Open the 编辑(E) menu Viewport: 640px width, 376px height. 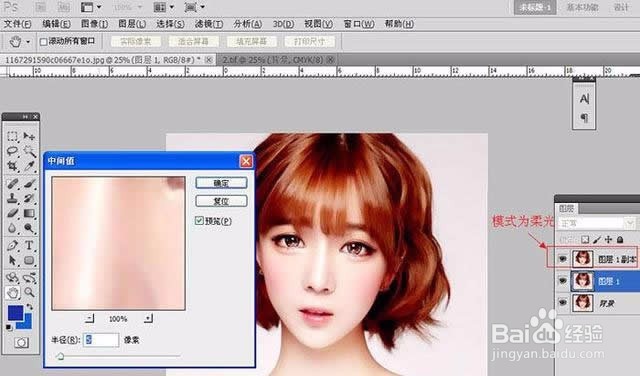[x=56, y=24]
